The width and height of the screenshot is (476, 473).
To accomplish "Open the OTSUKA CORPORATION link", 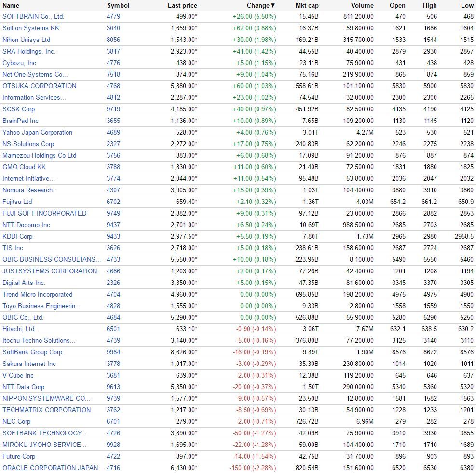I will (39, 86).
